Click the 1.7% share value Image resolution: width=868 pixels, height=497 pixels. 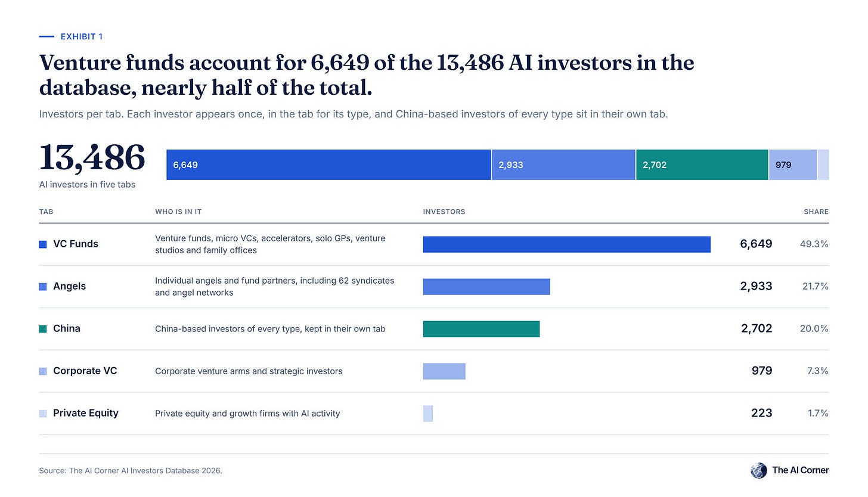819,413
